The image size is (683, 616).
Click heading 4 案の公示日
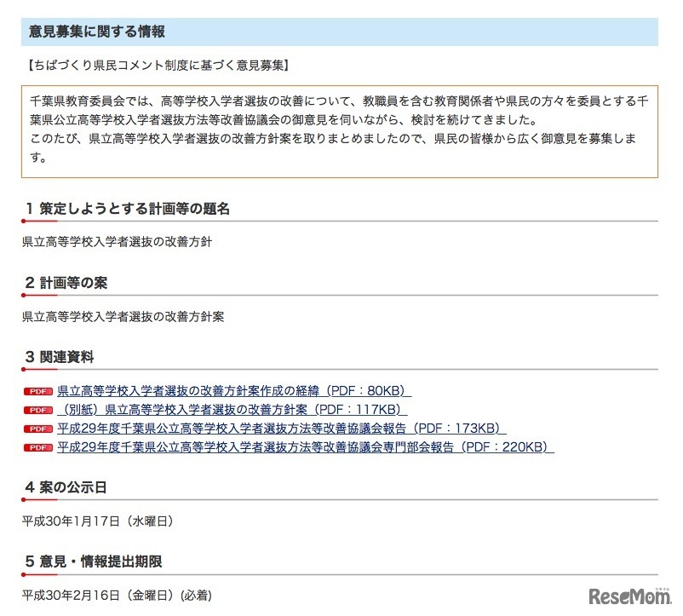[66, 487]
